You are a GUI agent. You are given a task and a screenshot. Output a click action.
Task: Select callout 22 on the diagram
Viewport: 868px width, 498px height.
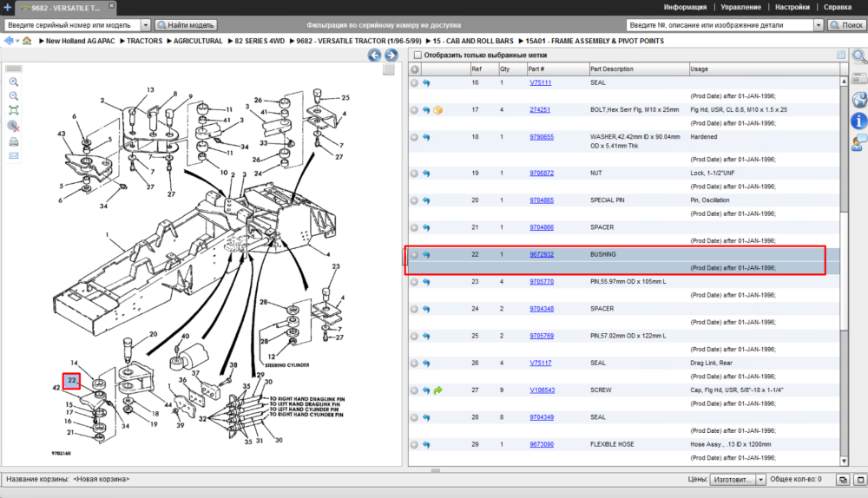coord(72,381)
